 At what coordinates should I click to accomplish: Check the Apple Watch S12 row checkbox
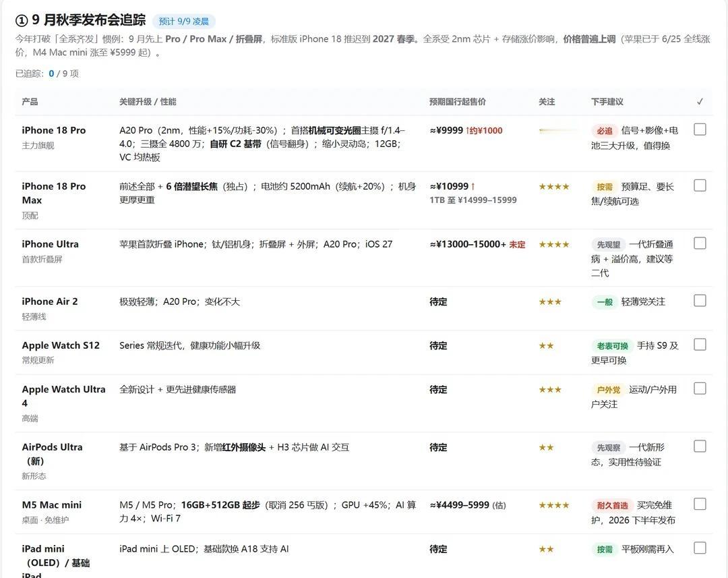point(700,344)
